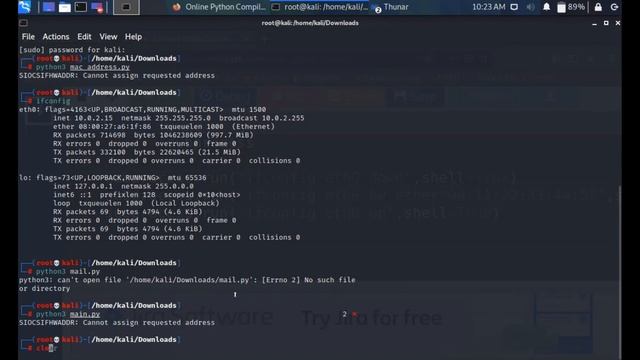Maximize the terminal window
Screen dimensions: 640x360
click(606, 23)
